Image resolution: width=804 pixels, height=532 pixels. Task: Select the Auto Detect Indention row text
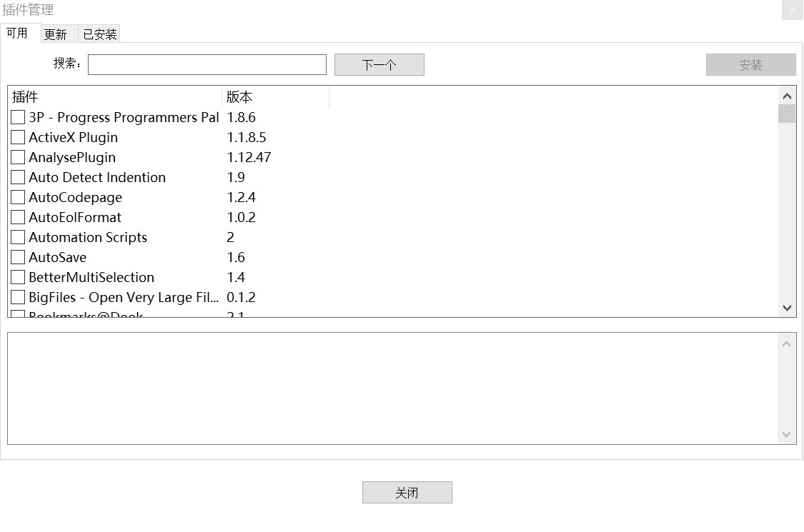tap(97, 177)
